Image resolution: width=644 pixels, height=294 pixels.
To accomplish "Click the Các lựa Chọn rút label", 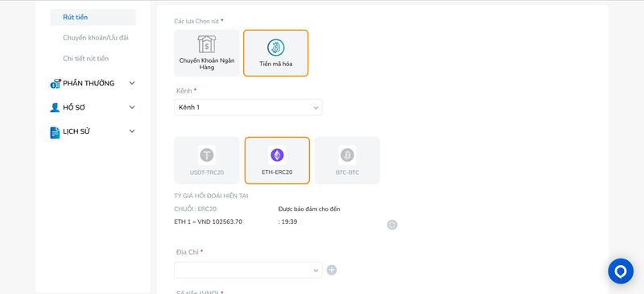I will [x=196, y=21].
